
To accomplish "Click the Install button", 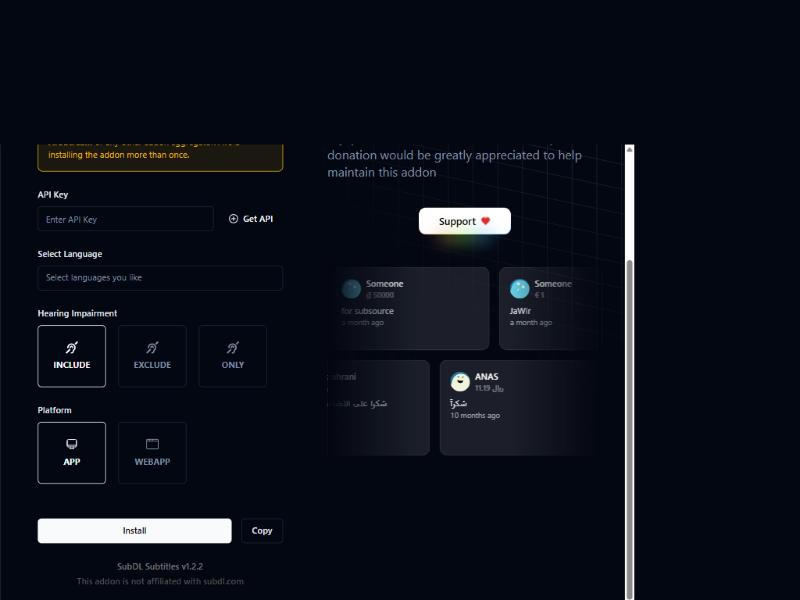I will [135, 531].
